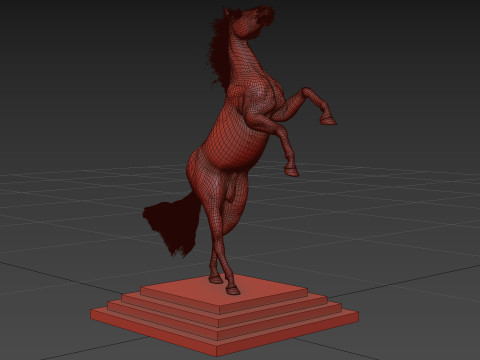Select the stepped pedestal base under the horse
This screenshot has width=480, height=360.
pyautogui.click(x=225, y=315)
